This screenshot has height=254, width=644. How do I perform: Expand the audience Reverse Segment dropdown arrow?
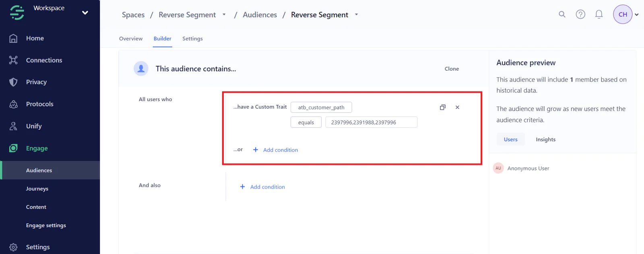356,15
